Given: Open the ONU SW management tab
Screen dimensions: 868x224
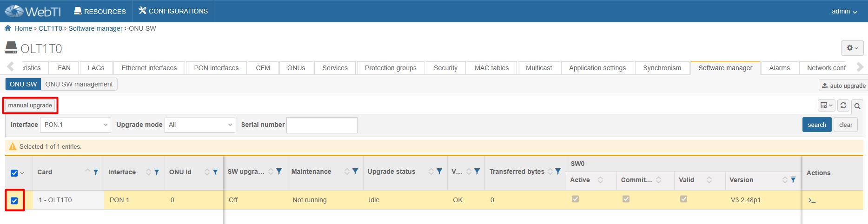Looking at the screenshot, I should pyautogui.click(x=79, y=84).
